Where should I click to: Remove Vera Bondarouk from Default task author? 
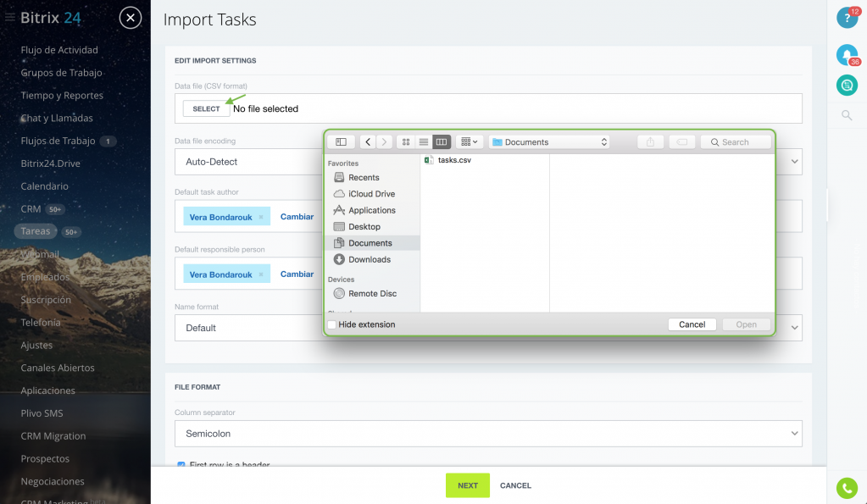[x=261, y=217]
